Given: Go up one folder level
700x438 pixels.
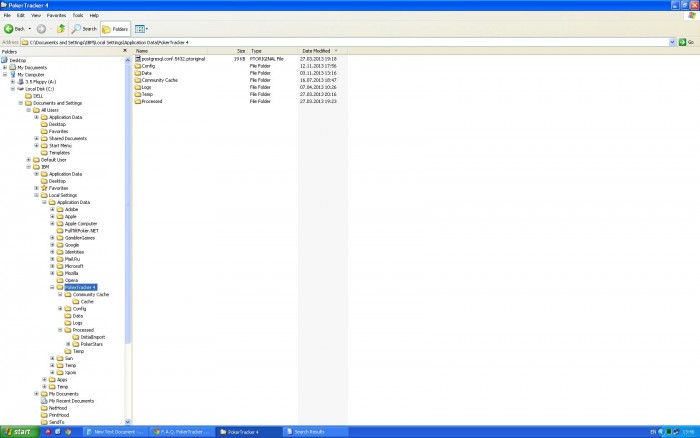Looking at the screenshot, I should (61, 29).
